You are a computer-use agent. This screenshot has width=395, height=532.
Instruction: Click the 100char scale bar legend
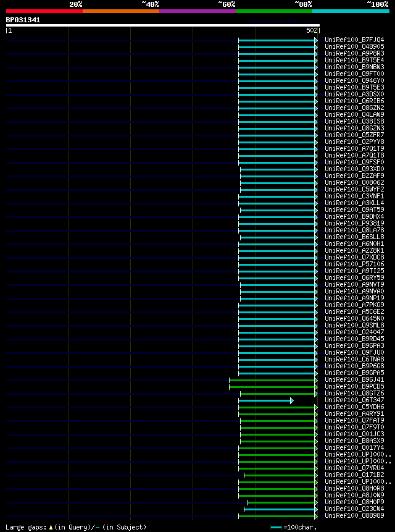pyautogui.click(x=294, y=527)
